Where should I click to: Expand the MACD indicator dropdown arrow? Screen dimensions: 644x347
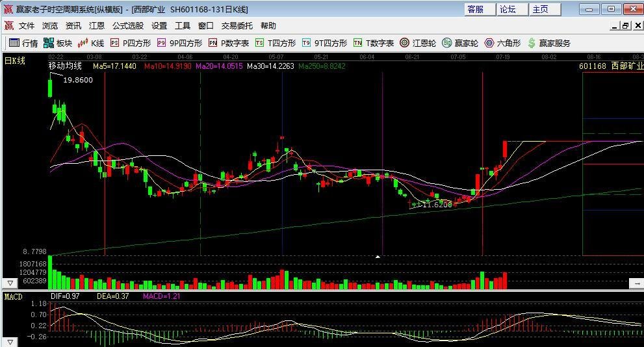point(10,342)
